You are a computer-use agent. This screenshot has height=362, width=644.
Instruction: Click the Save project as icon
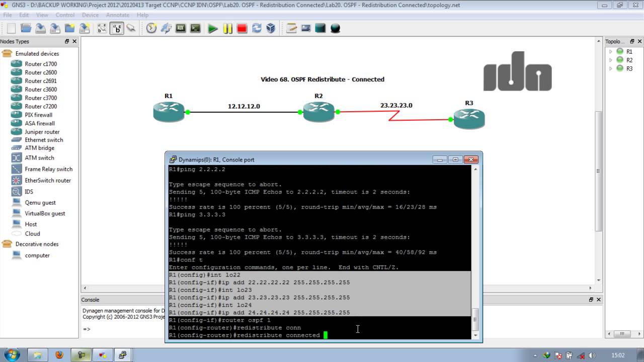tap(55, 28)
